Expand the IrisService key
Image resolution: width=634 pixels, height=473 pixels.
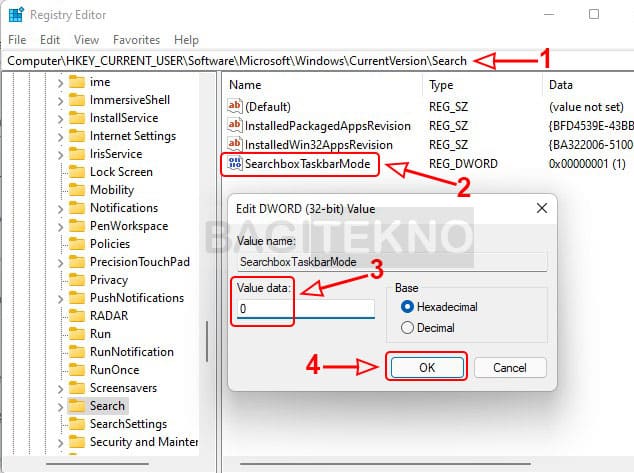point(60,155)
